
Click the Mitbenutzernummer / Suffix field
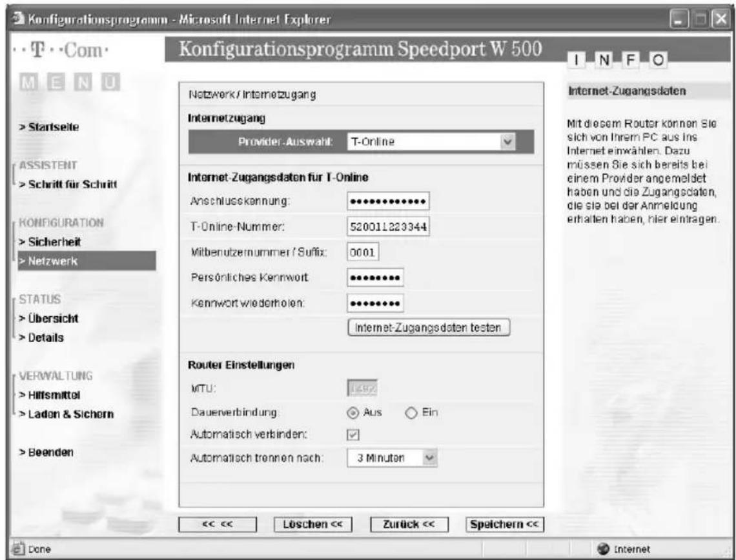[363, 252]
